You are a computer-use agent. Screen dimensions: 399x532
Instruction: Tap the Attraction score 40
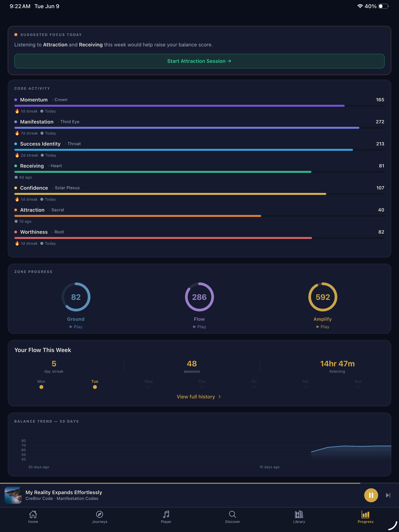(x=381, y=210)
